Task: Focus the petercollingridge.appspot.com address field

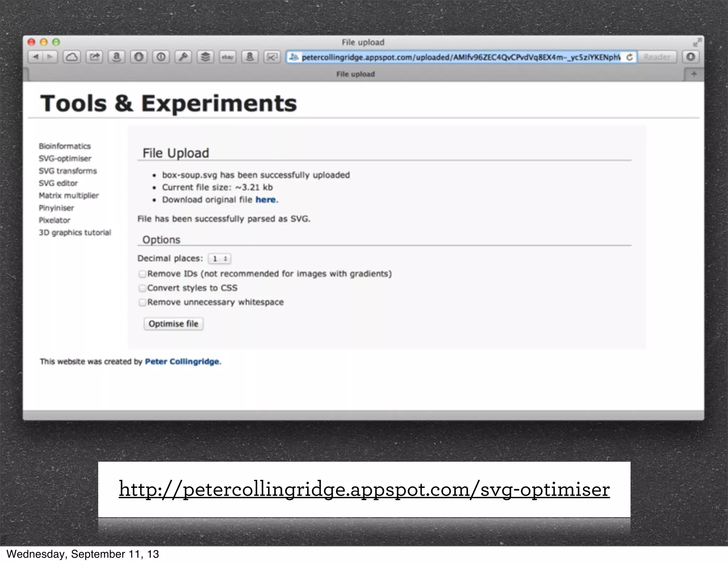Action: pos(461,57)
